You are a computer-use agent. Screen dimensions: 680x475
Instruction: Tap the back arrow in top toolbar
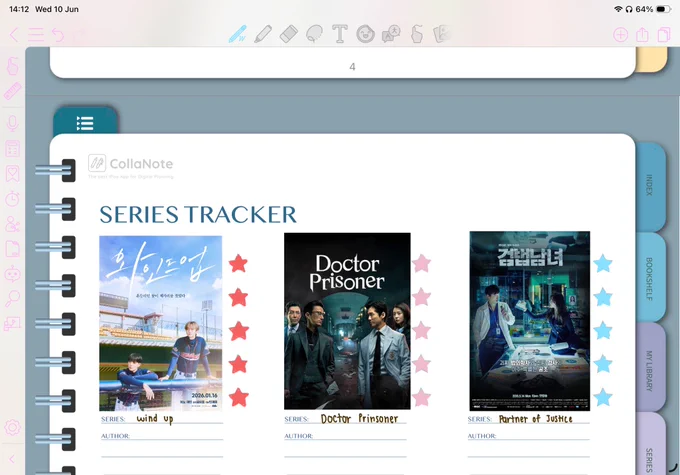click(x=14, y=34)
